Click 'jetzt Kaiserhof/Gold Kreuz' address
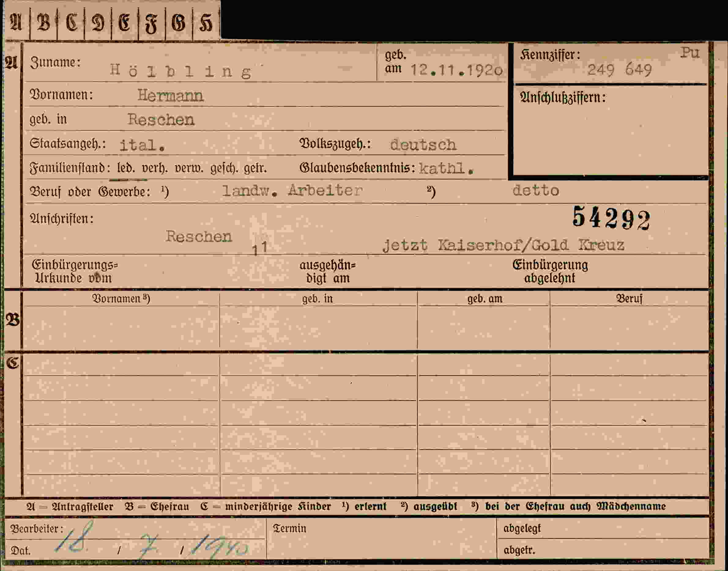The height and width of the screenshot is (571, 728). [503, 245]
